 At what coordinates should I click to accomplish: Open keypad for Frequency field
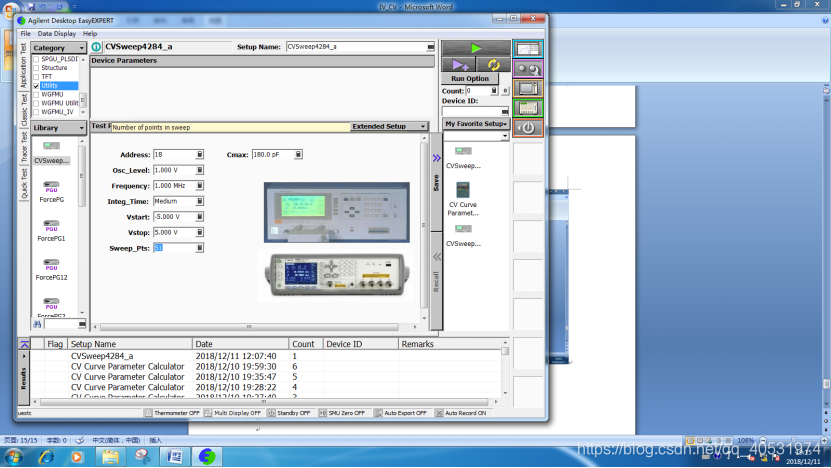[x=199, y=186]
